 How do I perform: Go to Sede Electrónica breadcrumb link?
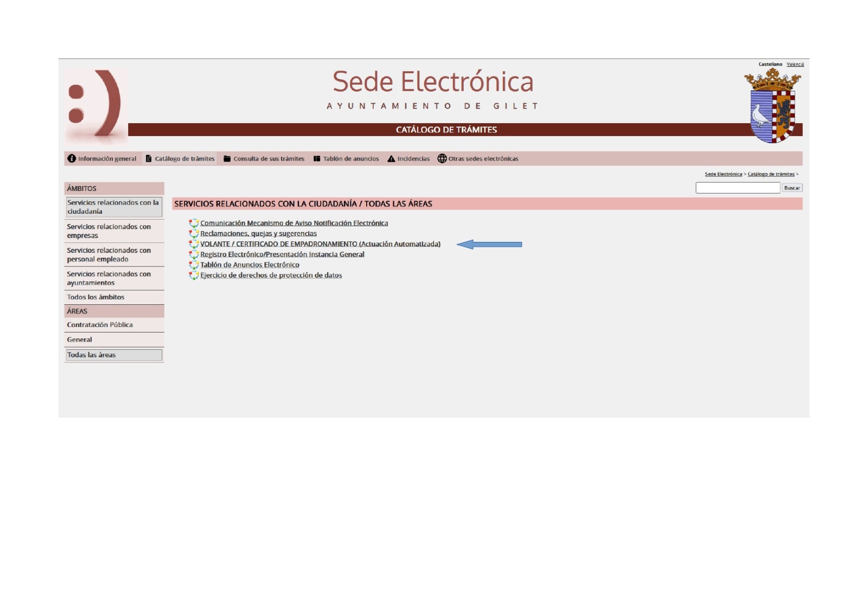pyautogui.click(x=723, y=174)
